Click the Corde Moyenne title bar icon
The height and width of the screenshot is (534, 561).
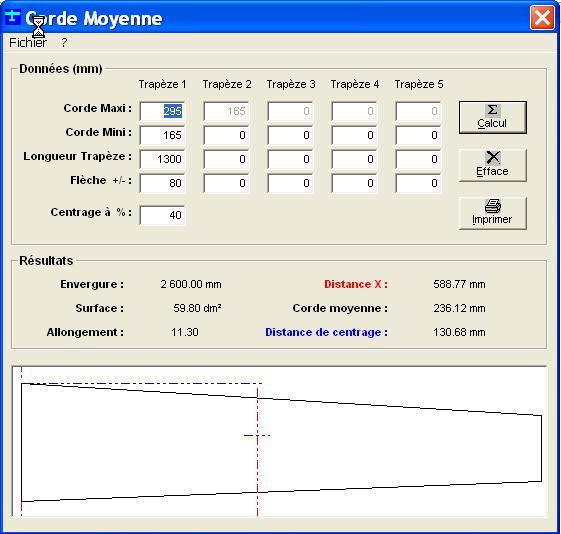click(13, 17)
